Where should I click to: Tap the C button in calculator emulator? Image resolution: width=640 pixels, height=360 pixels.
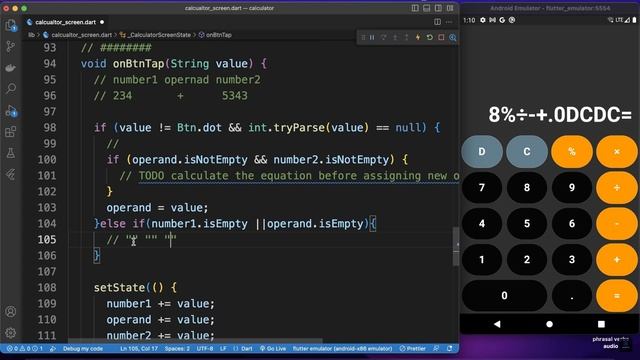tap(527, 151)
